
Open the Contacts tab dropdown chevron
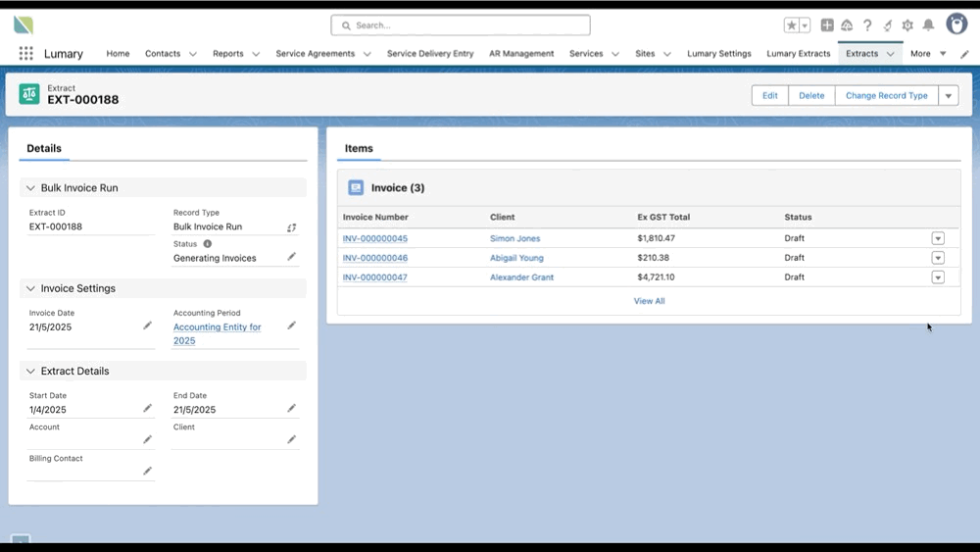[x=193, y=54]
